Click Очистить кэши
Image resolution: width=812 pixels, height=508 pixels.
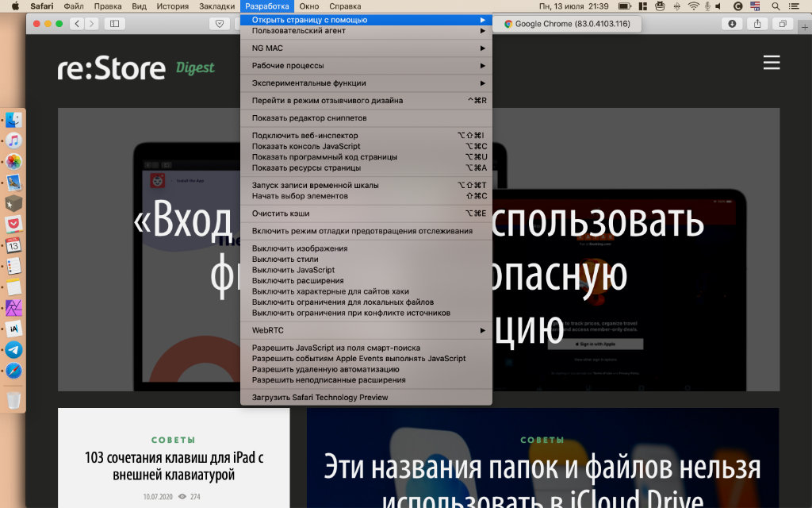pos(366,214)
